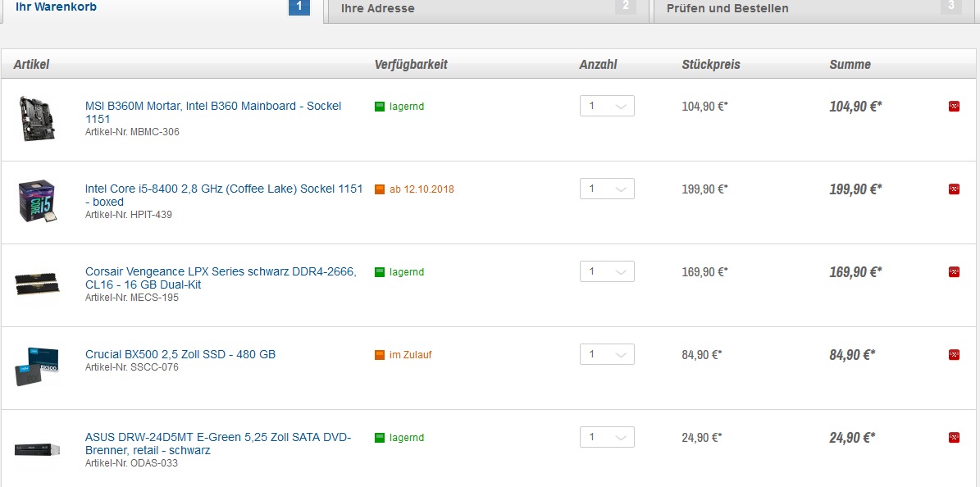Click Intel Core i5 box thumbnail

coord(37,201)
